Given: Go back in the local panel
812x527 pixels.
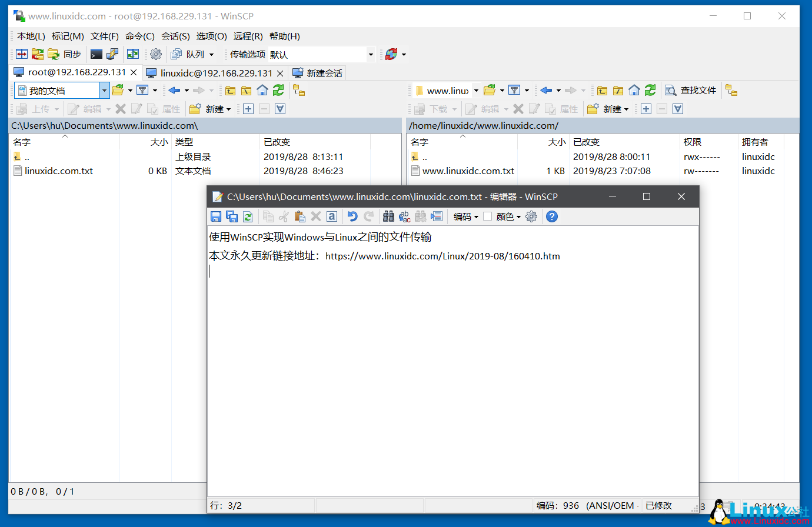Looking at the screenshot, I should coord(174,90).
